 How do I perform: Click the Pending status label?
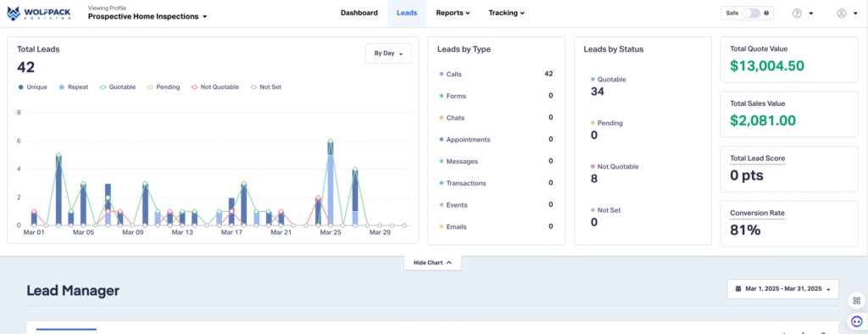610,123
